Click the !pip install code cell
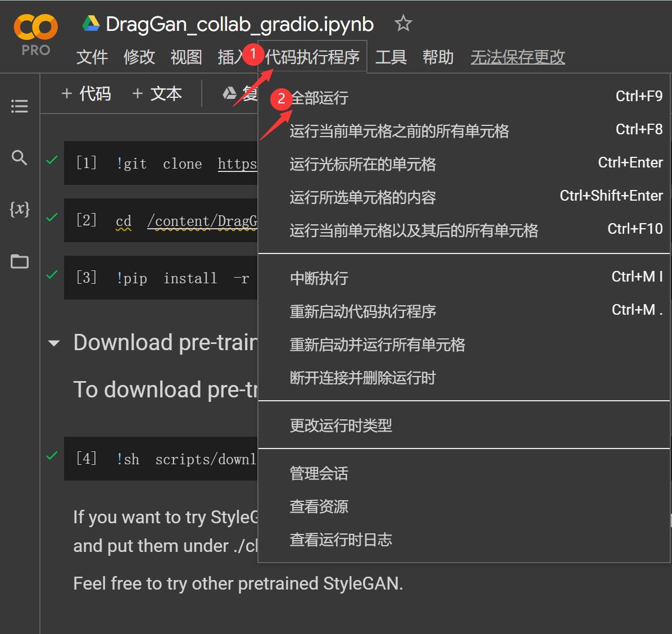This screenshot has width=672, height=634. coord(161,278)
